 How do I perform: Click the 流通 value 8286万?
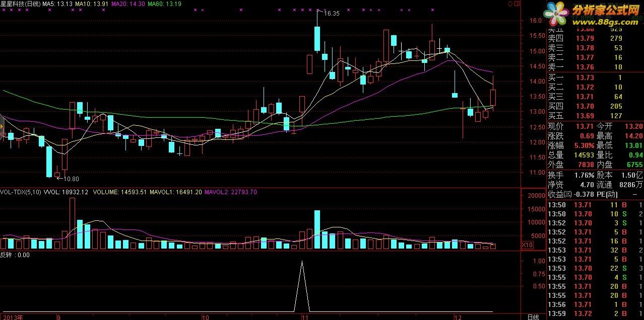tap(630, 185)
